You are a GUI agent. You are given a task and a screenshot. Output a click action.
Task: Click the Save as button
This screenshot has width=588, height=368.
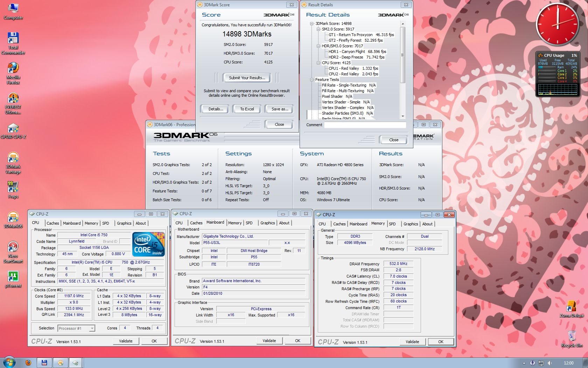pos(280,109)
